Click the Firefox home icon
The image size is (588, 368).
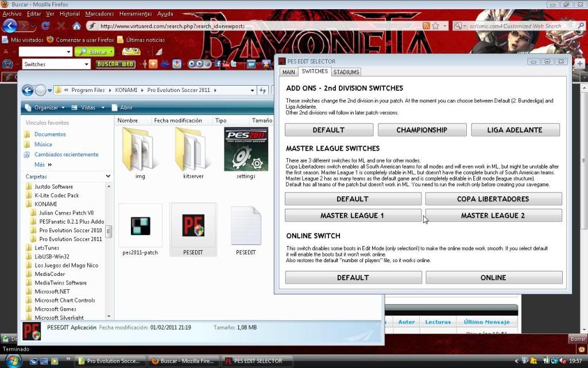[x=76, y=26]
